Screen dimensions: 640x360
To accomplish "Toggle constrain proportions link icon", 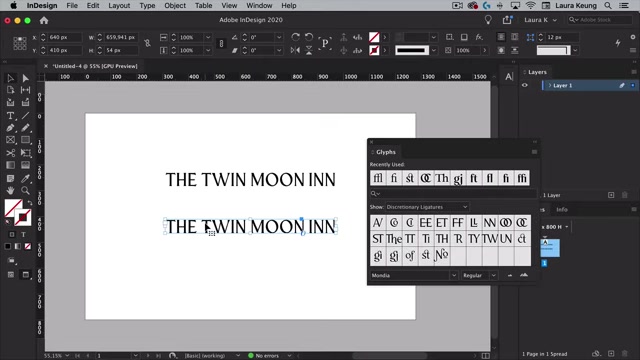I will (x=147, y=43).
